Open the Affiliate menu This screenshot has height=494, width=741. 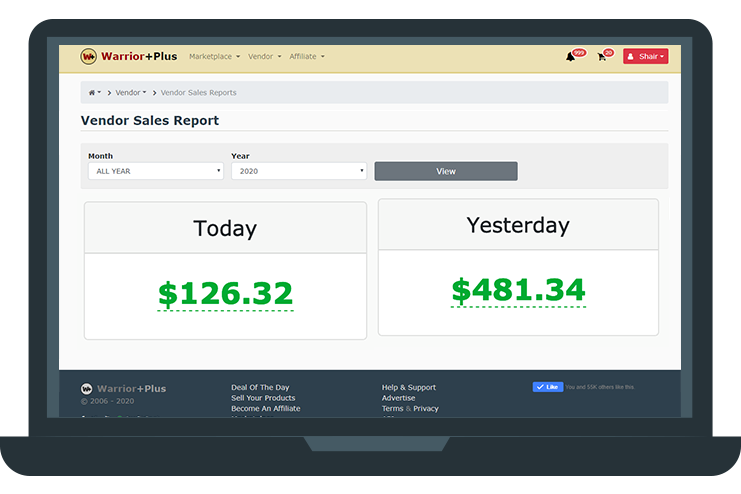[x=307, y=56]
